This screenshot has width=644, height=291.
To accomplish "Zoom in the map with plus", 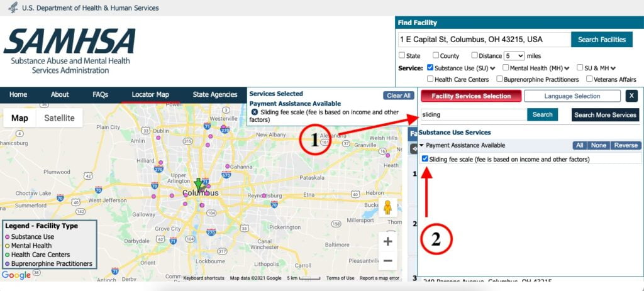I will [387, 241].
